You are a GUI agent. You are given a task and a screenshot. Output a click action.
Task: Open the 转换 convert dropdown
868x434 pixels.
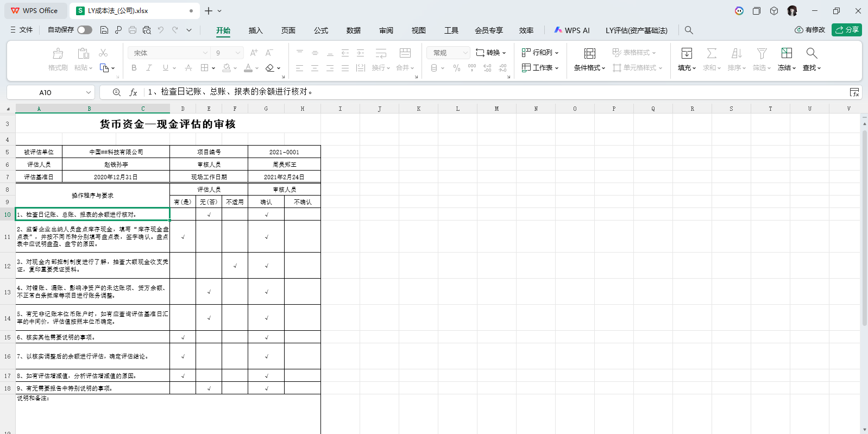pos(491,53)
